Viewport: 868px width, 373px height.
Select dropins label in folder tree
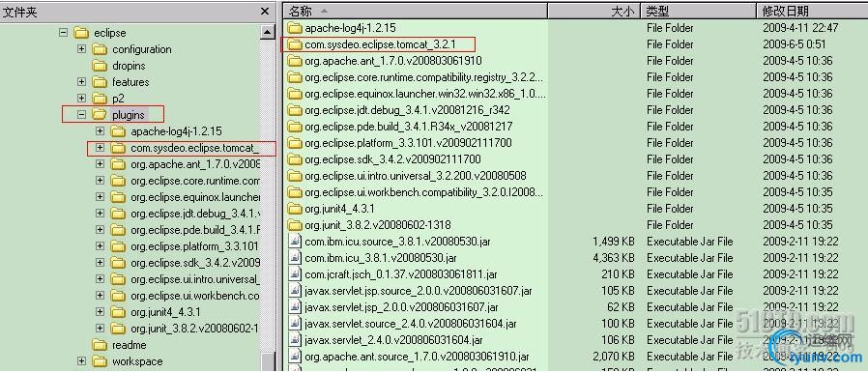[129, 66]
